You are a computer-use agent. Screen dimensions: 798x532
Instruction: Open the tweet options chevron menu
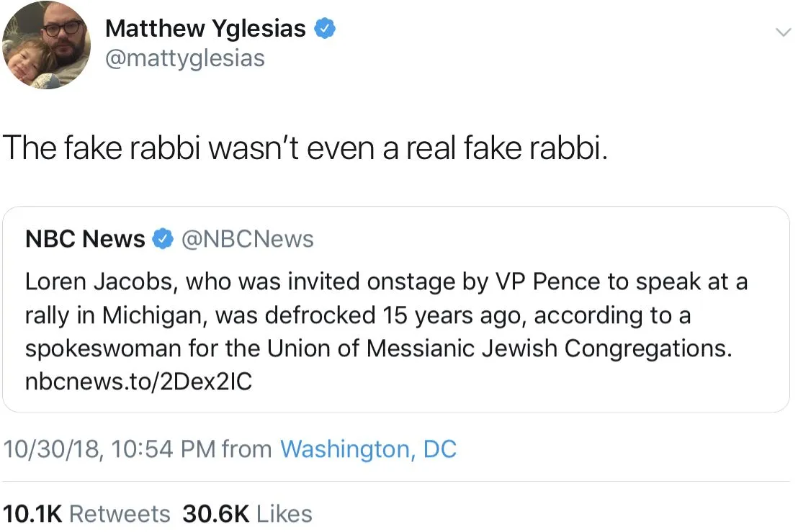(781, 32)
